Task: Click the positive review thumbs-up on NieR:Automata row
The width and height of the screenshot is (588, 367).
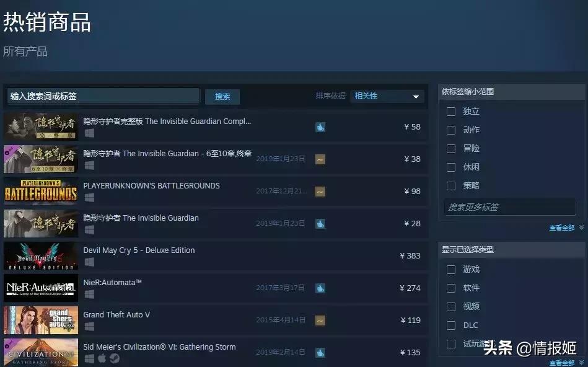Action: (320, 288)
